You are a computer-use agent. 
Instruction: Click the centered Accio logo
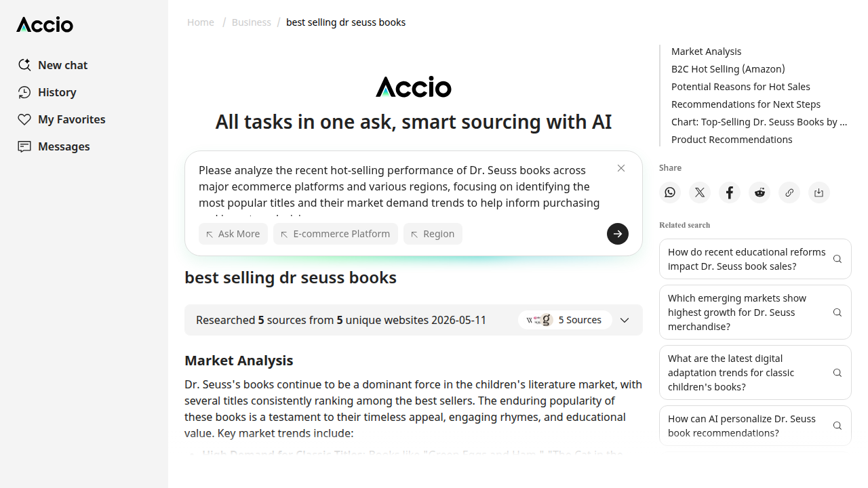pyautogui.click(x=414, y=87)
